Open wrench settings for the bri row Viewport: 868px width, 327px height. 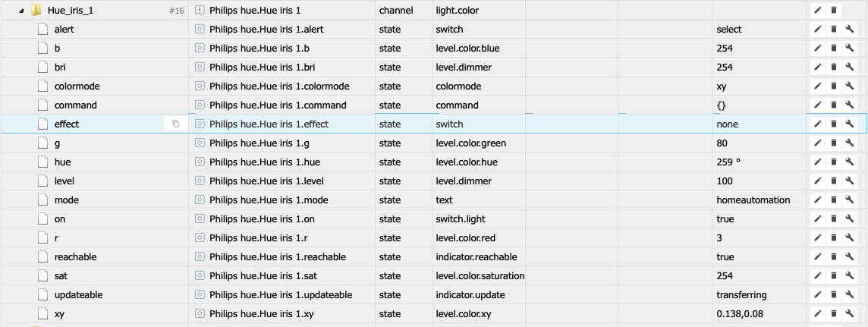click(x=850, y=67)
